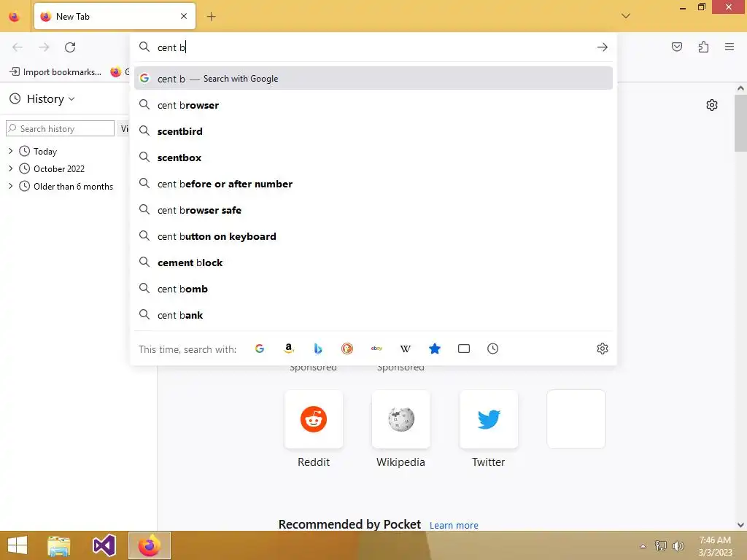The image size is (747, 560).
Task: Open Visual Studio from taskbar
Action: (x=104, y=545)
